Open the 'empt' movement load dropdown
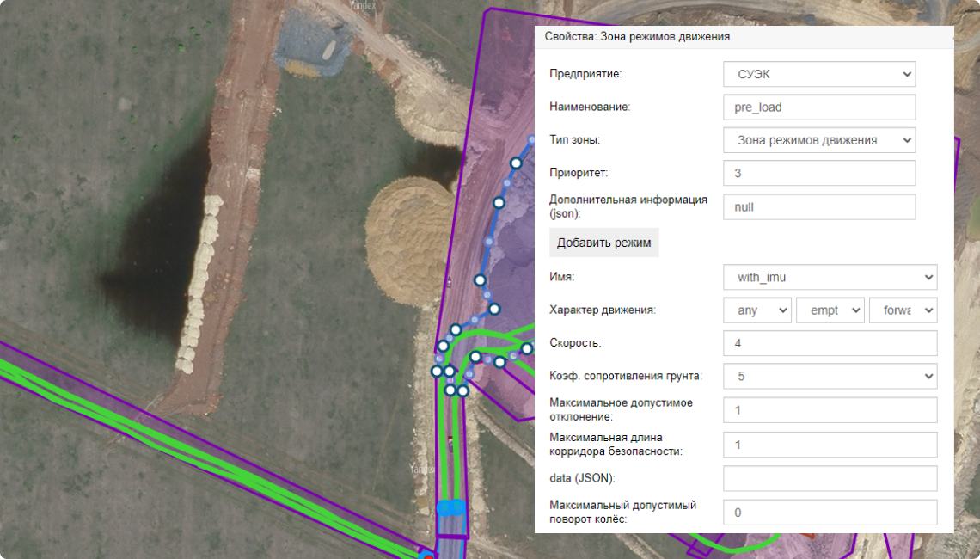This screenshot has height=559, width=980. 830,310
